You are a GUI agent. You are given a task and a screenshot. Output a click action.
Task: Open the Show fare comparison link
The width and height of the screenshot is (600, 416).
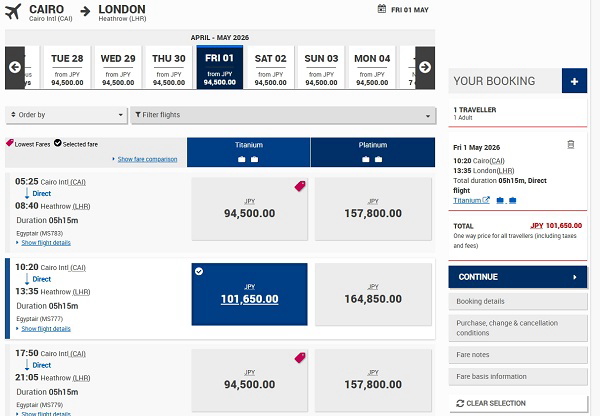tap(147, 159)
